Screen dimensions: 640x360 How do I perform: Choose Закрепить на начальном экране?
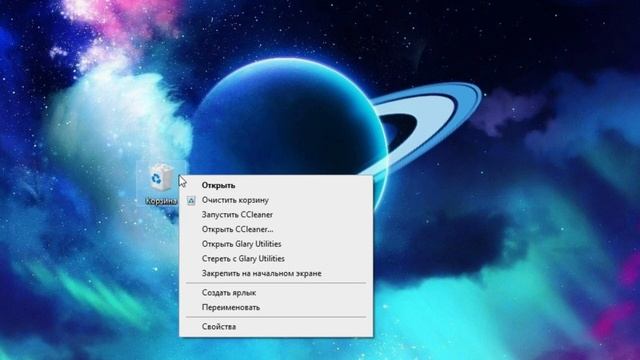[x=276, y=273]
